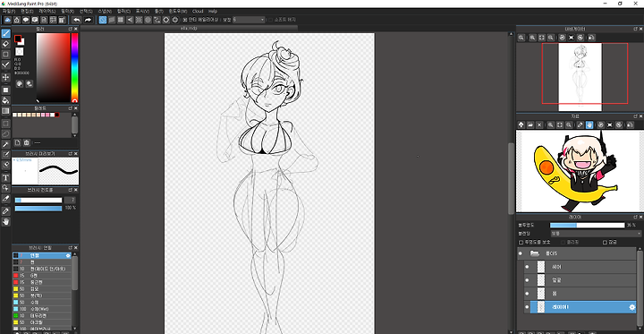Hide the 몸 layer

pyautogui.click(x=527, y=294)
